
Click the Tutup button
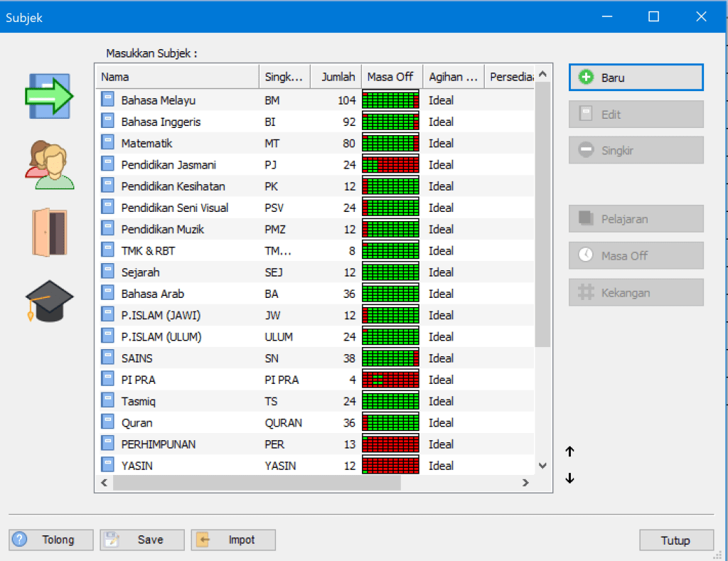675,540
